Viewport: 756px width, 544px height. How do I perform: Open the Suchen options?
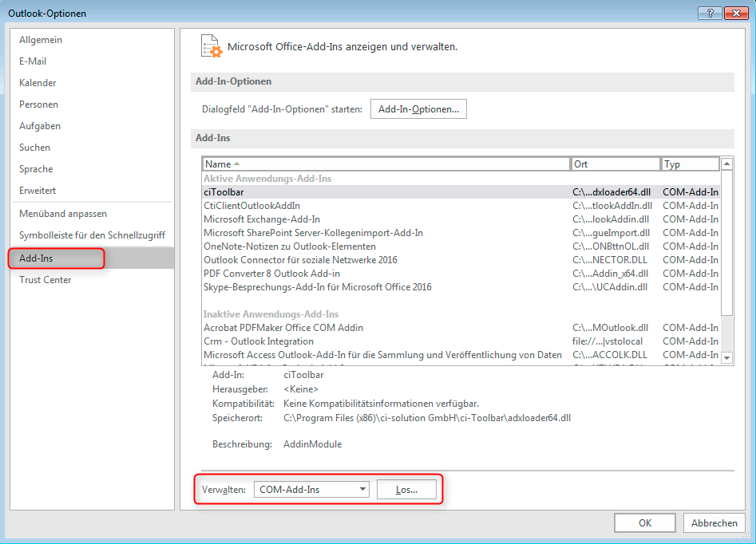coord(92,148)
